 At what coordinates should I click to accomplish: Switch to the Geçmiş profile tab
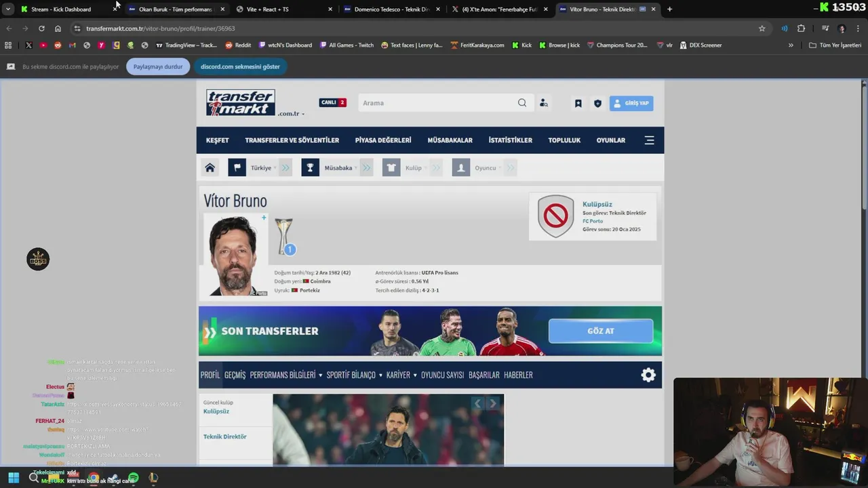(235, 375)
